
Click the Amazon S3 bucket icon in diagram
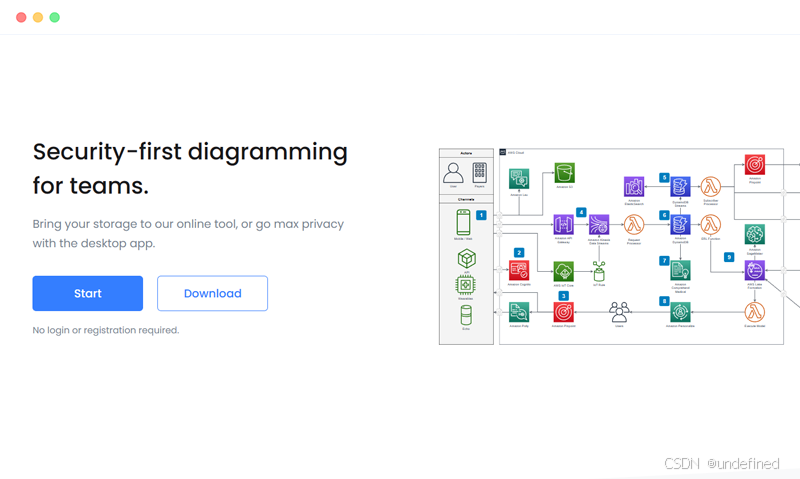pyautogui.click(x=564, y=173)
